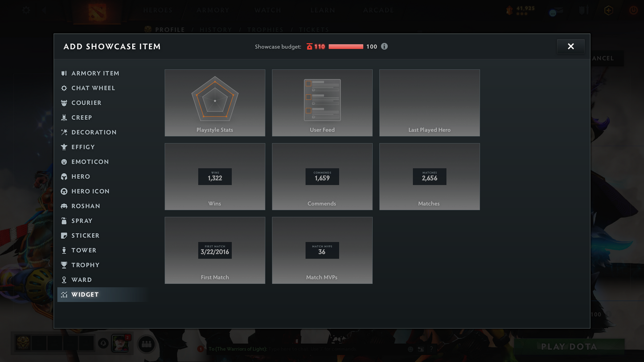Add the Last Played Hero widget

(430, 103)
